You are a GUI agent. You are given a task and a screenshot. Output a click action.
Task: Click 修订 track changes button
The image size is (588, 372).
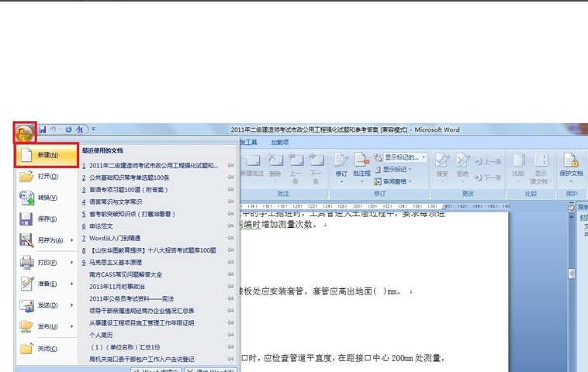(x=341, y=168)
